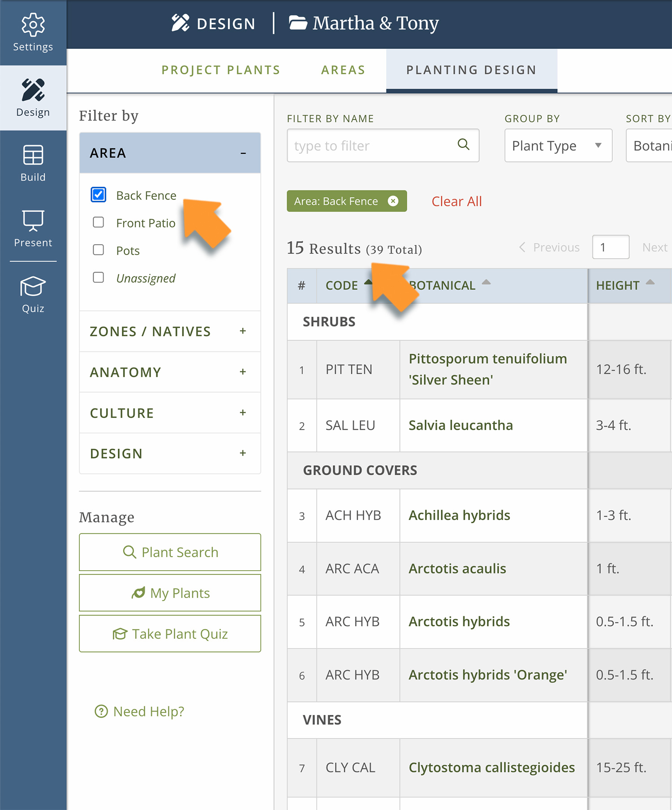672x810 pixels.
Task: Open the Plant Type group-by dropdown
Action: (x=558, y=146)
